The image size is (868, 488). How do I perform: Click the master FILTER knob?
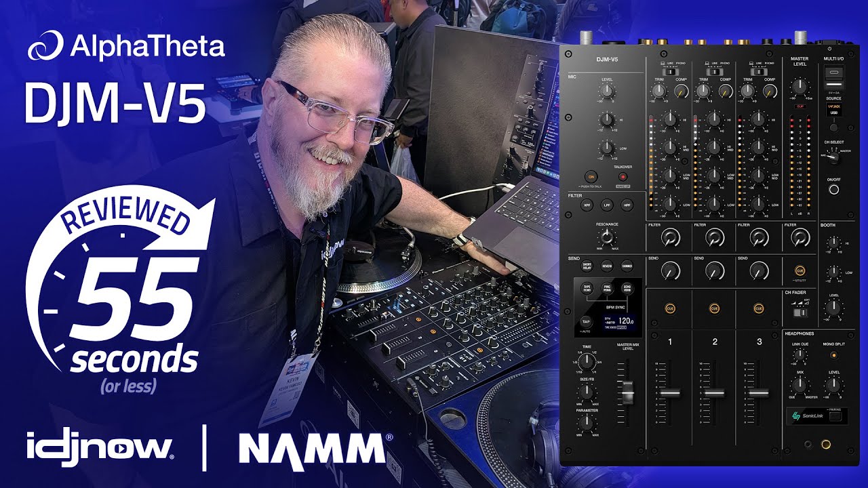[800, 237]
